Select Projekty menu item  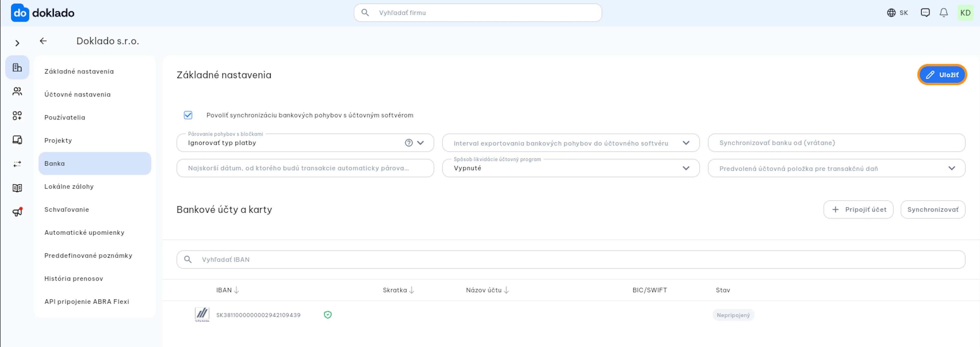pyautogui.click(x=95, y=140)
